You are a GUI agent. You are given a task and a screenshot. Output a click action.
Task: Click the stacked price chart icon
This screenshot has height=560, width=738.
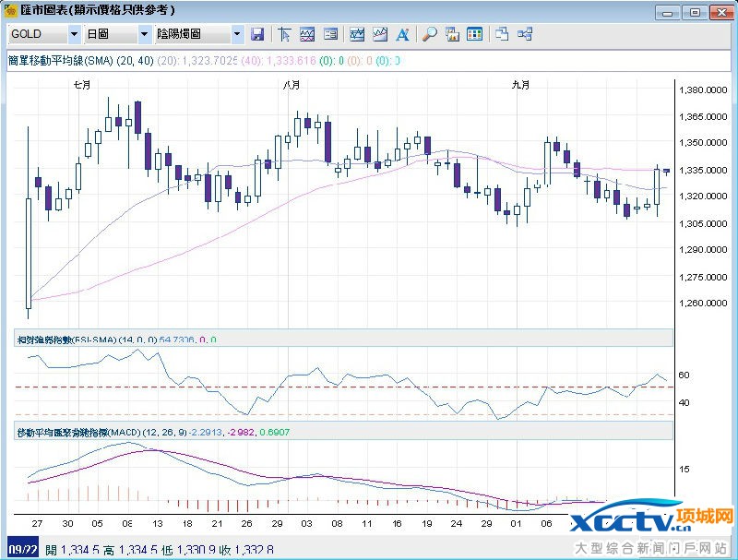click(357, 34)
